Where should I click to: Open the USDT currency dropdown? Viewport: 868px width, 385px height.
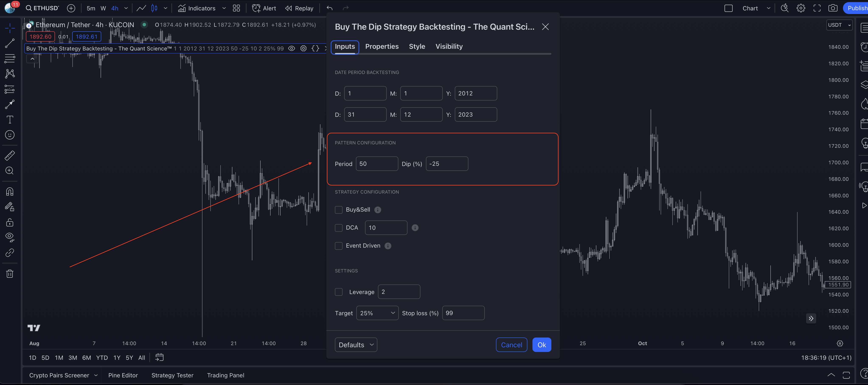839,25
